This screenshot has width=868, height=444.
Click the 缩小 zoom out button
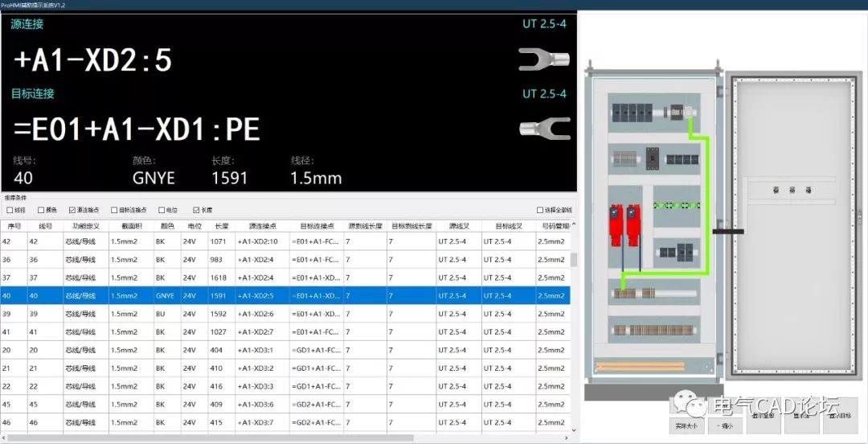[x=725, y=425]
